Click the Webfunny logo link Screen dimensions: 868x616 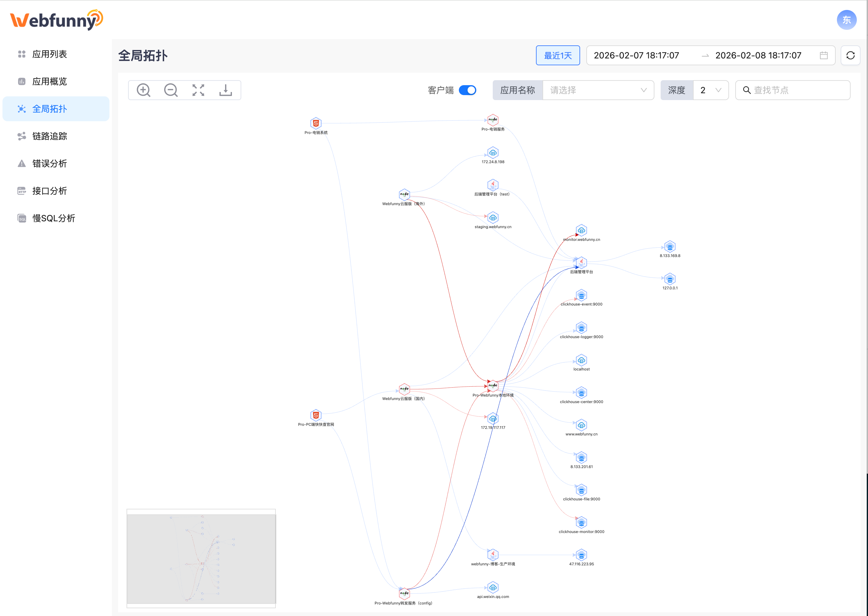pyautogui.click(x=57, y=20)
